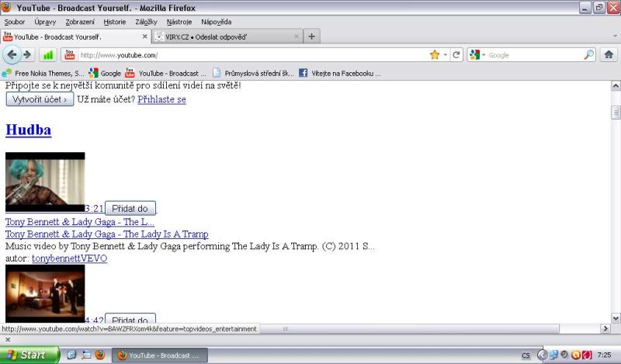621x364 pixels.
Task: Click Přidat do button next to 4:42
Action: pyautogui.click(x=130, y=318)
